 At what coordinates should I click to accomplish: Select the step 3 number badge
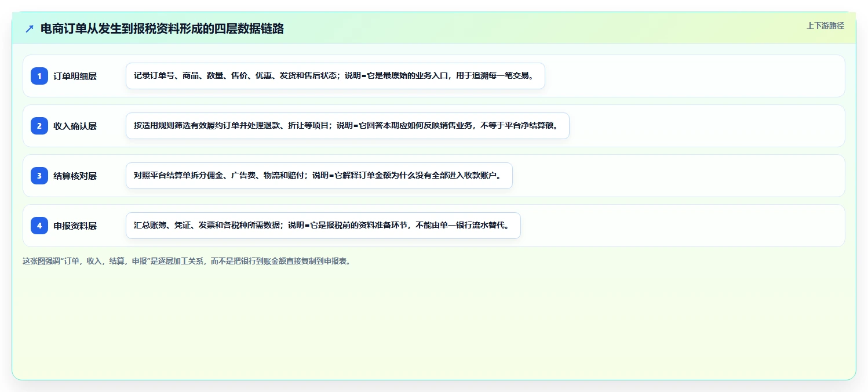click(x=39, y=176)
